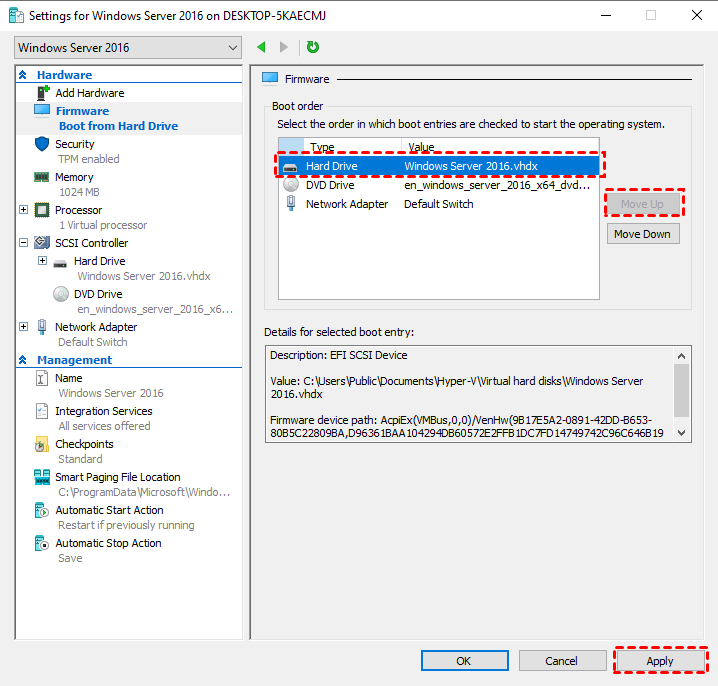Click 'Default Switch' under Network Adapter in sidebar
Viewport: 718px width, 686px height.
(x=93, y=342)
